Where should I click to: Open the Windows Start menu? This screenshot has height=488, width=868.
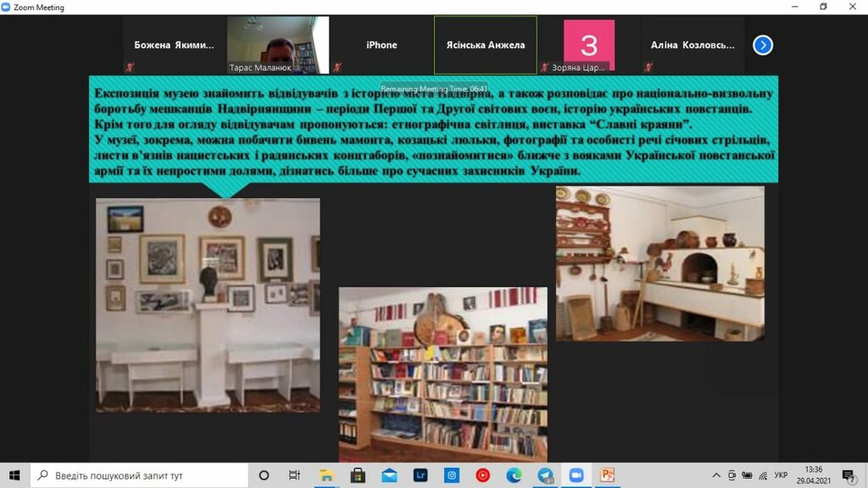click(14, 475)
